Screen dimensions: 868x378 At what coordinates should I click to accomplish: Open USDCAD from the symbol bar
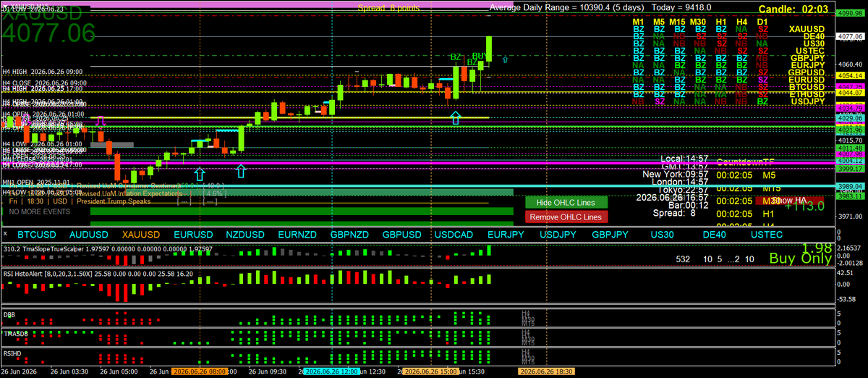point(454,235)
